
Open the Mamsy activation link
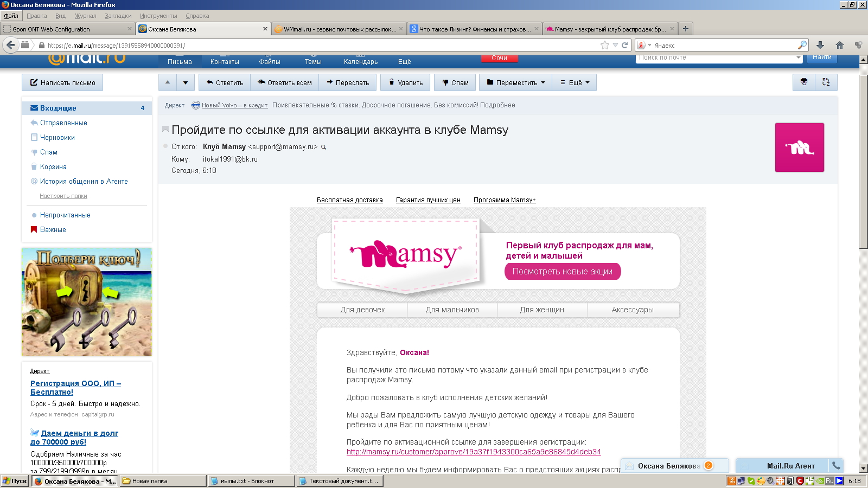(474, 452)
